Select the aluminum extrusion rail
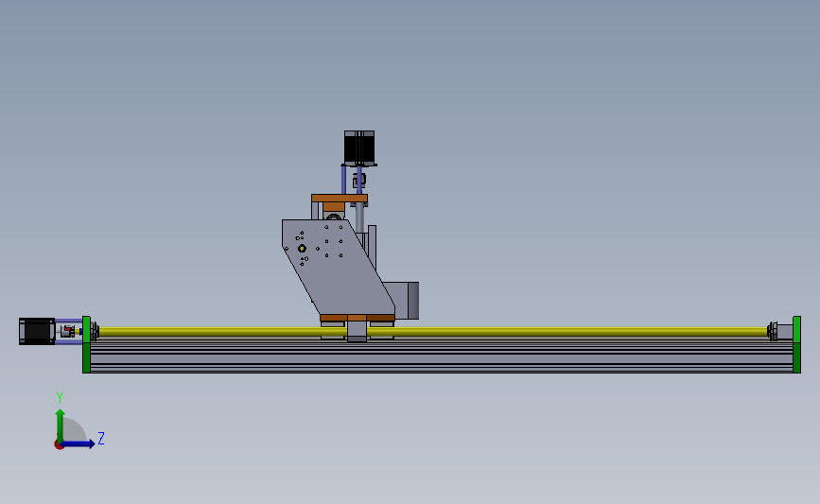Viewport: 820px width, 504px height. pyautogui.click(x=442, y=356)
